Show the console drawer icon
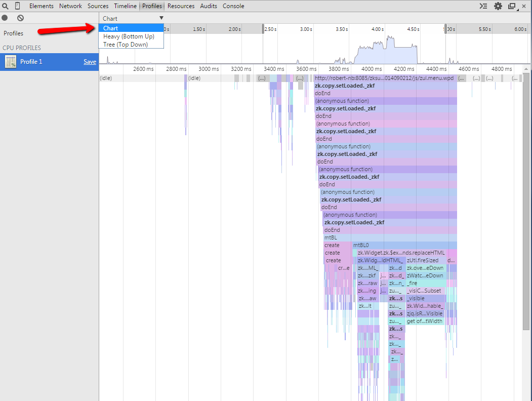Viewport: 532px width, 401px height. [x=484, y=6]
